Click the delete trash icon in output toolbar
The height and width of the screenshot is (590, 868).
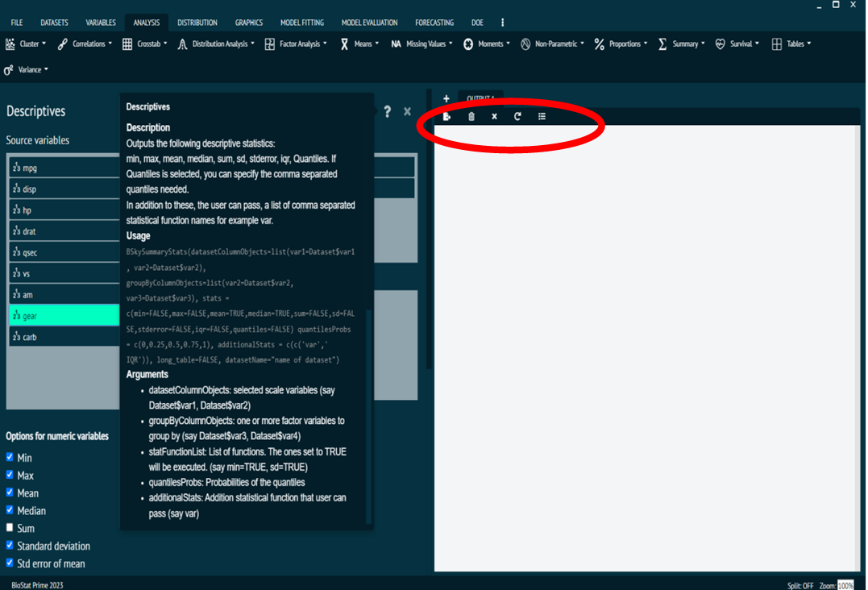471,116
